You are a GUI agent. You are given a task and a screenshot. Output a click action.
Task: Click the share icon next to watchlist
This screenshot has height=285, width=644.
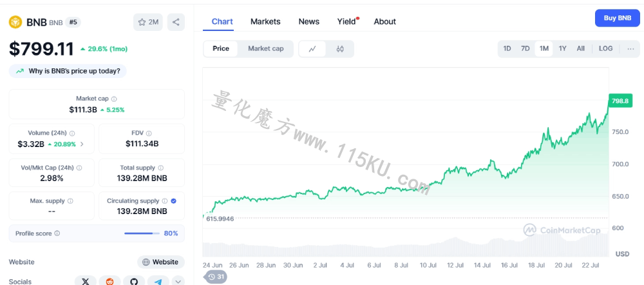176,22
